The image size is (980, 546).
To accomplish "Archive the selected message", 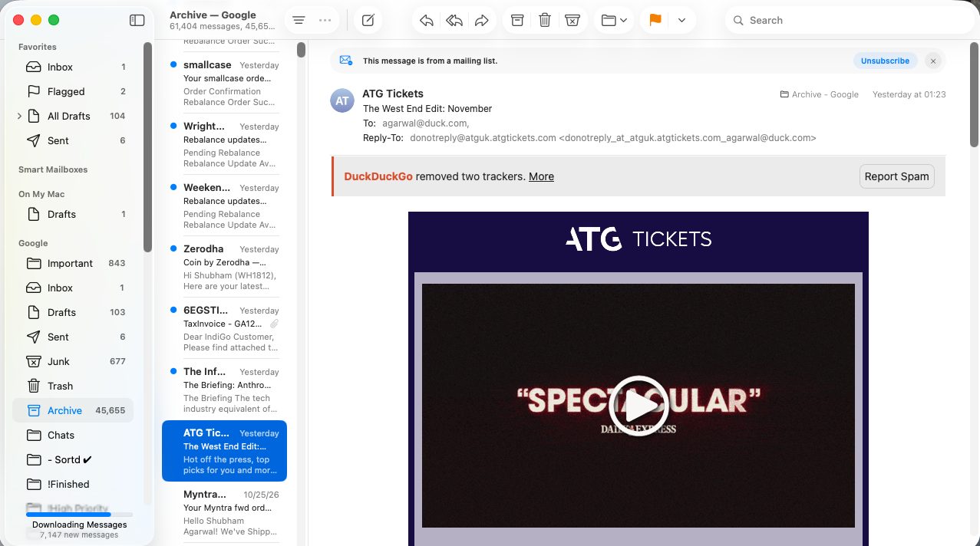I will pyautogui.click(x=517, y=21).
